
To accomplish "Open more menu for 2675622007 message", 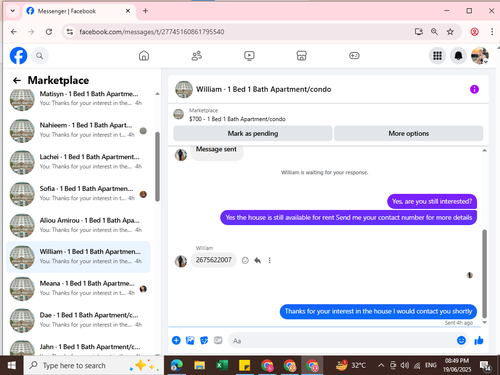I will click(269, 260).
